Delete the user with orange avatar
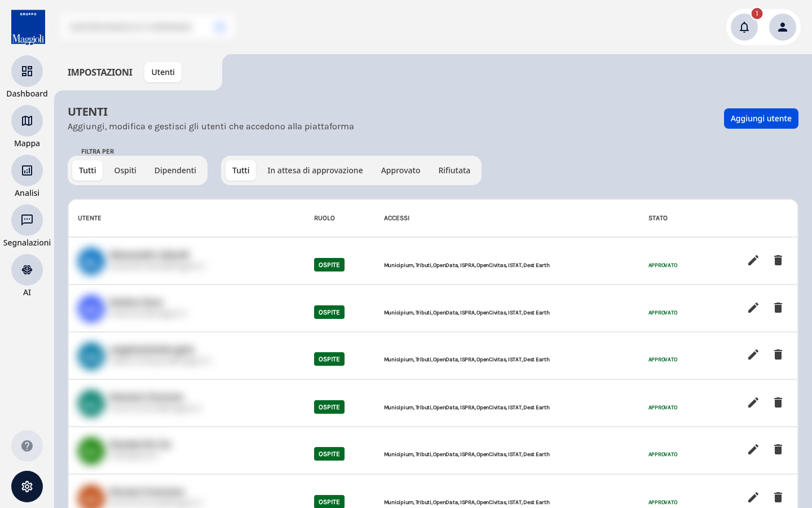Screen dimensions: 812x508 pyautogui.click(x=778, y=497)
